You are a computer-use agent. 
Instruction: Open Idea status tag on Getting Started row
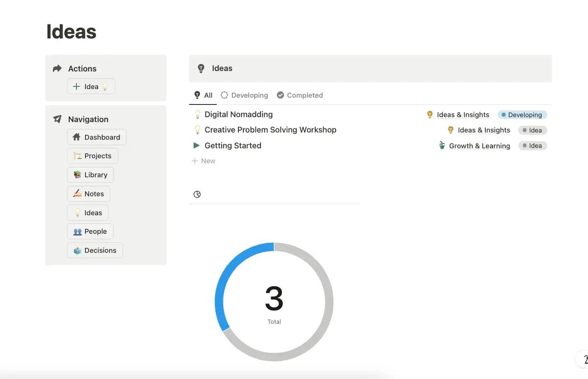pos(532,146)
